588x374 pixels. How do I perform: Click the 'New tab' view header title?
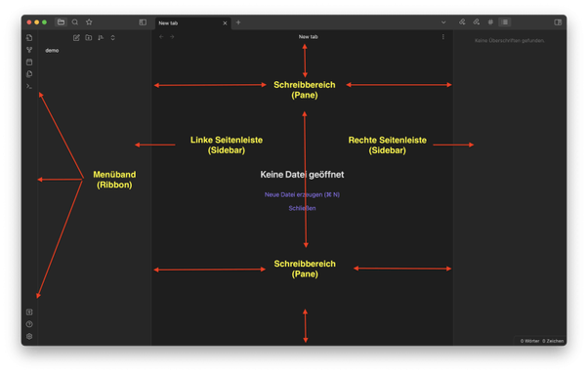tap(309, 37)
